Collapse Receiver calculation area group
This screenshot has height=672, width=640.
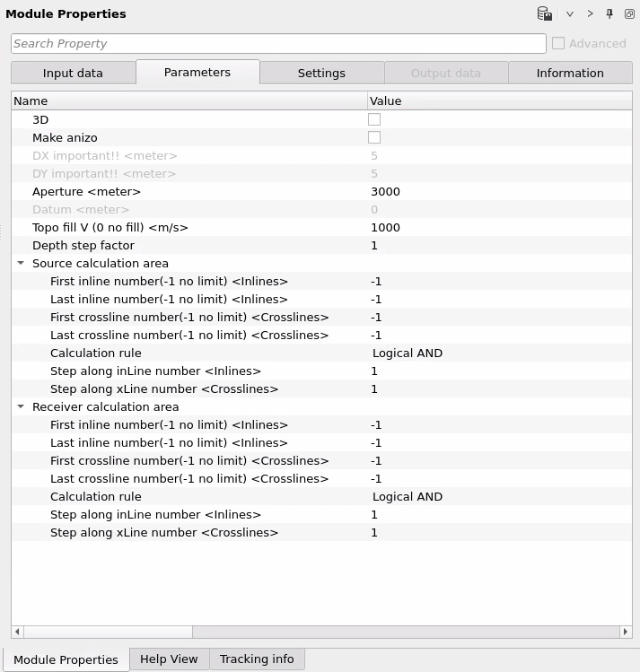(x=21, y=406)
